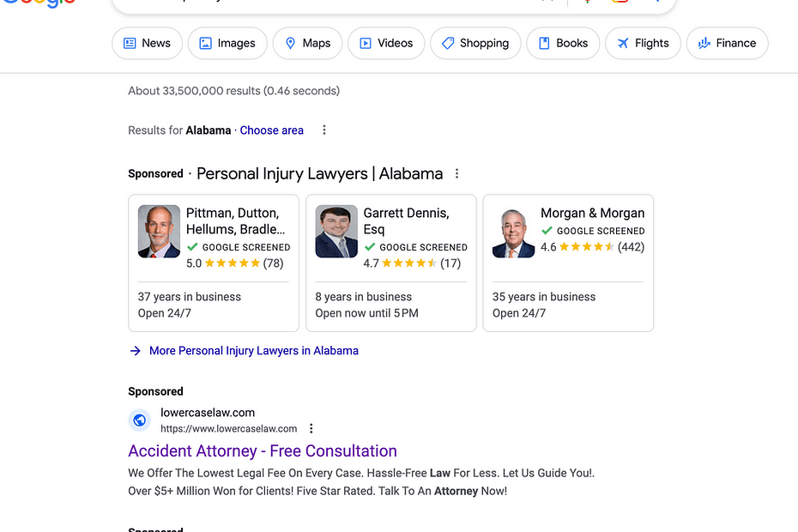Click Morgan & Morgan lawyer photo

(x=513, y=231)
